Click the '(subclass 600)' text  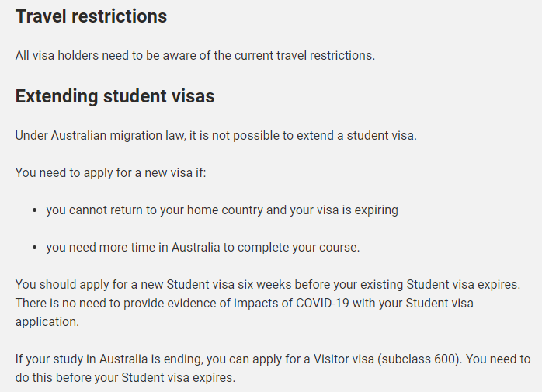point(419,359)
